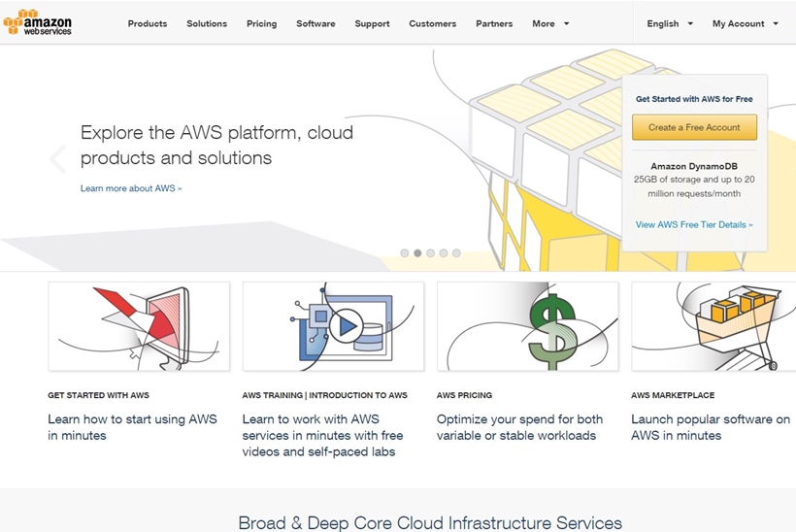
Task: Open the Solutions menu item
Action: coord(207,23)
